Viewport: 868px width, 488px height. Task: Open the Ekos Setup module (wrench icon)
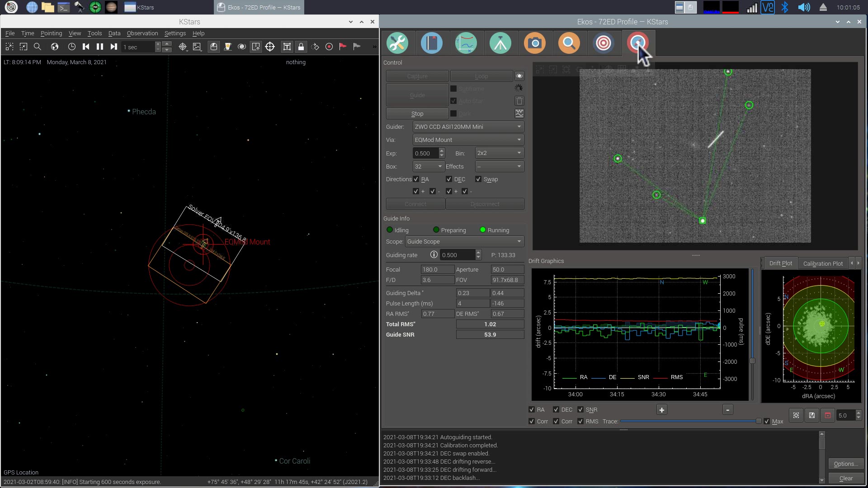(x=397, y=43)
